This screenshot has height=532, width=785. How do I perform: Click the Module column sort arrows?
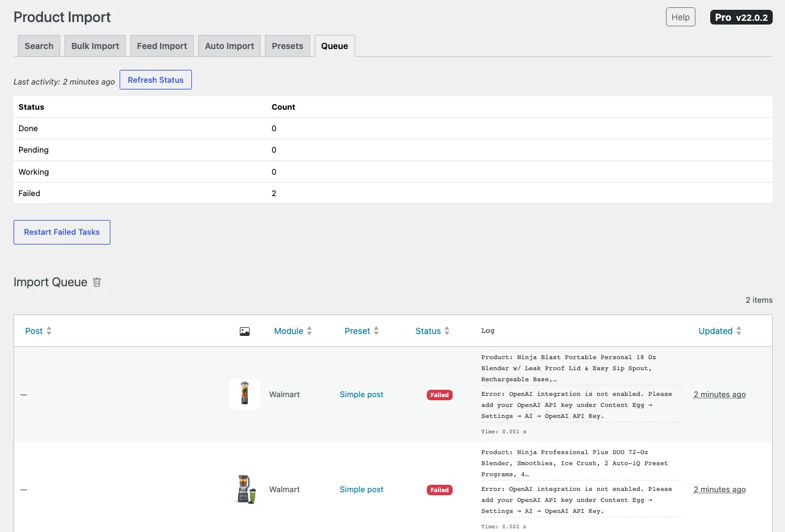(x=310, y=331)
